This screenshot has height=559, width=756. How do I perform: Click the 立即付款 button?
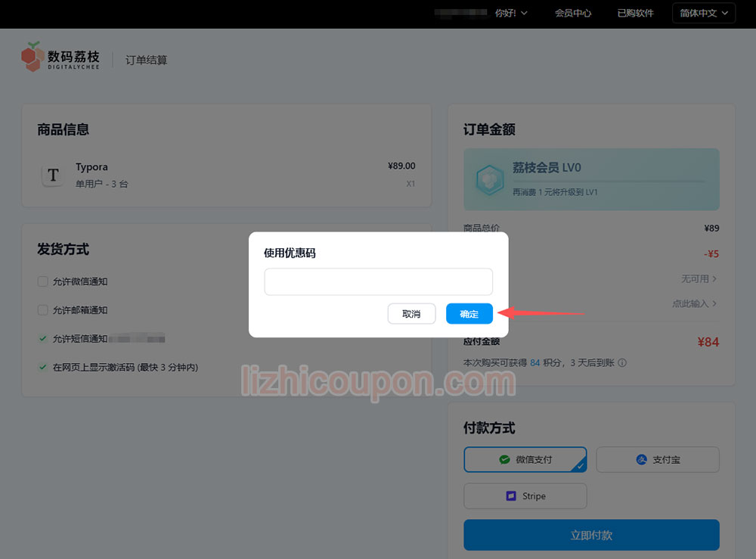pos(591,535)
